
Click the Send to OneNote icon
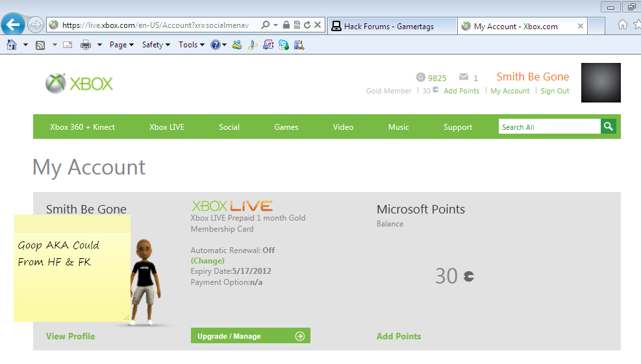coord(268,45)
